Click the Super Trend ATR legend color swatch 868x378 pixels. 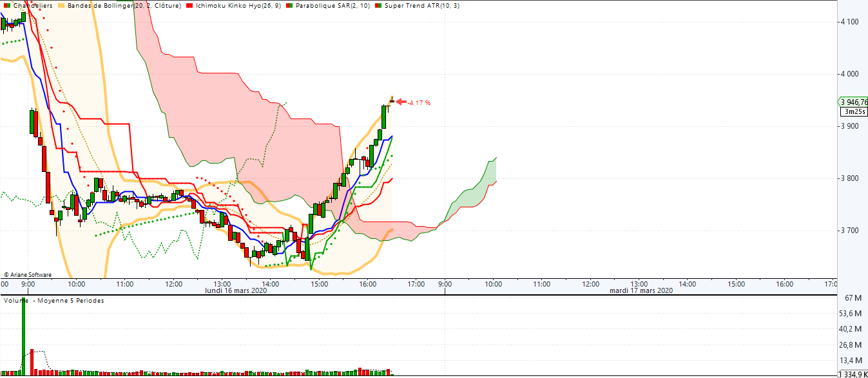[x=379, y=5]
